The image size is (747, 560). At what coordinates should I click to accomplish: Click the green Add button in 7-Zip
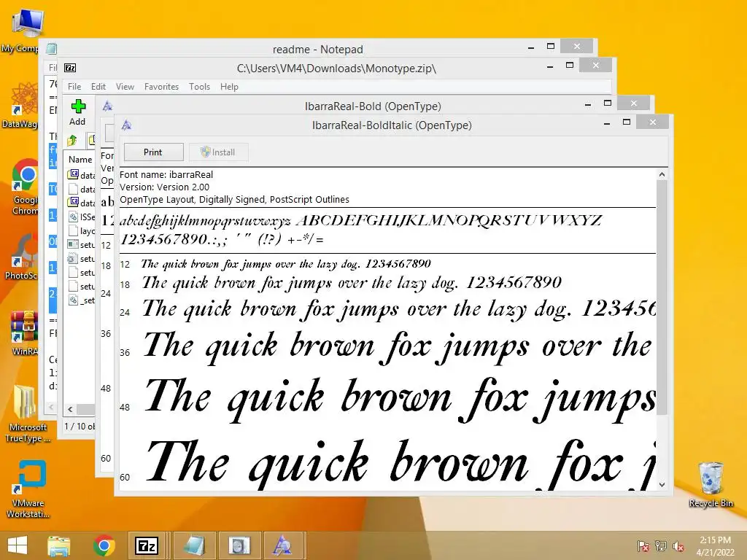point(77,112)
